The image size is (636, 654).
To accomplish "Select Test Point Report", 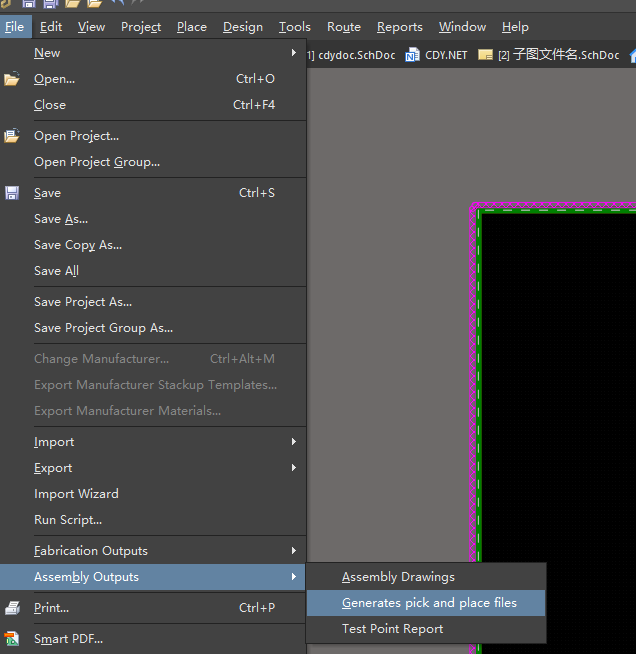I will pos(426,629).
